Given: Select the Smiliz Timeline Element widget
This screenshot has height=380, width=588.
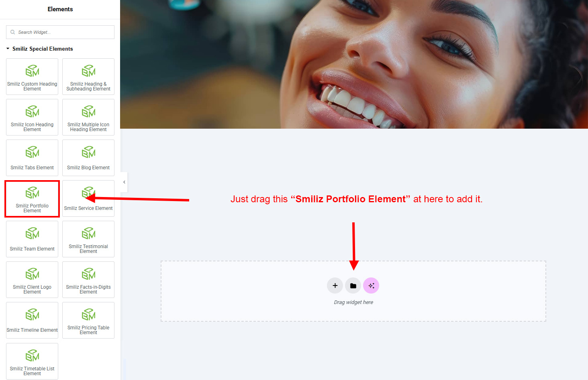Looking at the screenshot, I should tap(32, 320).
